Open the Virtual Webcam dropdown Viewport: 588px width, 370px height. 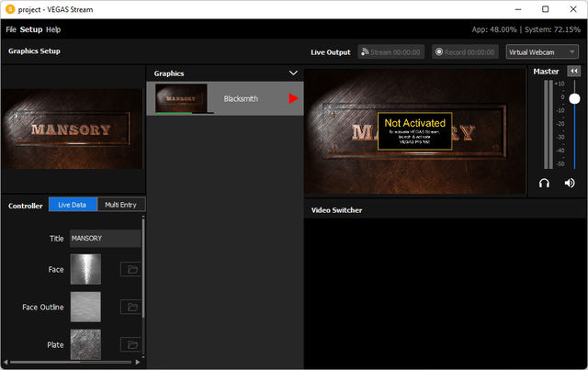click(542, 52)
